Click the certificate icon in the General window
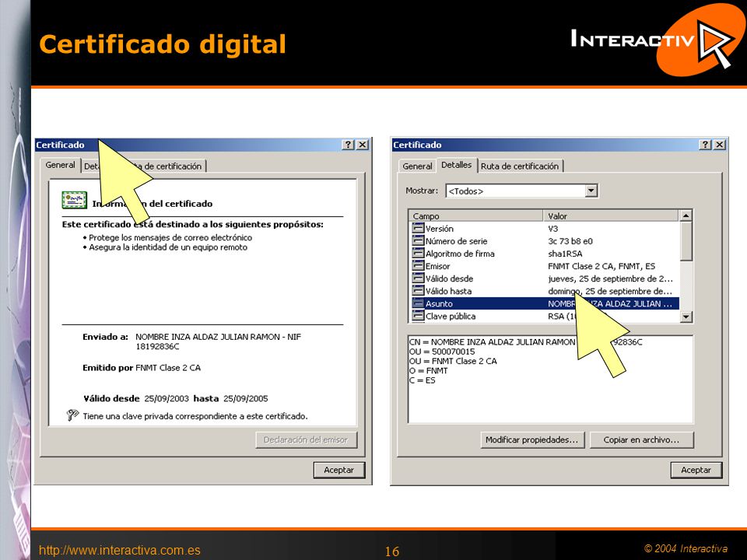Viewport: 747px width, 560px height. click(75, 200)
